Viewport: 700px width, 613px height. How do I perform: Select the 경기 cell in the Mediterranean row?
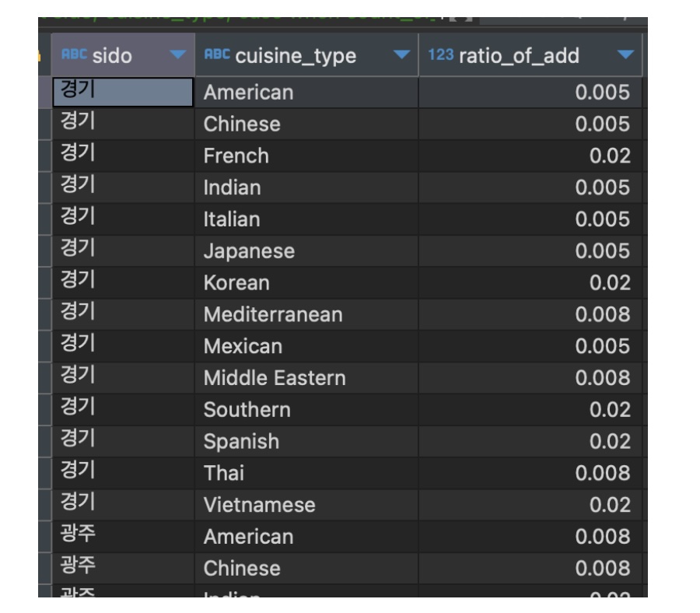[x=123, y=314]
